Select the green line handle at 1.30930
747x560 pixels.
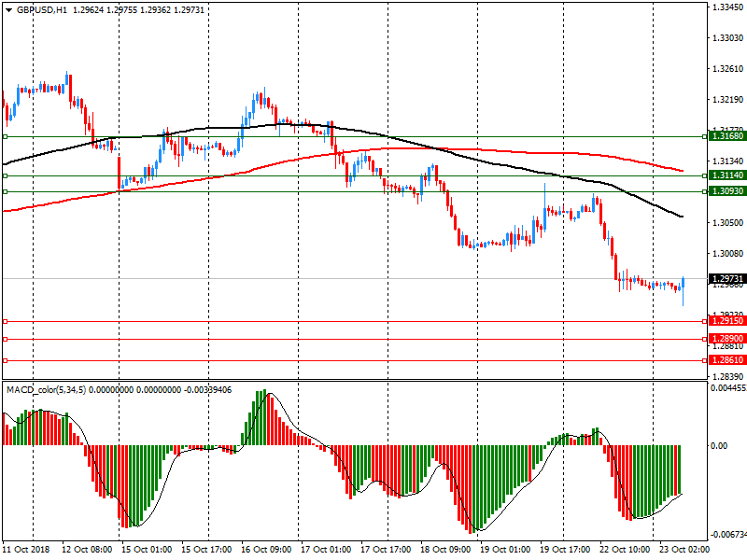tap(5, 191)
